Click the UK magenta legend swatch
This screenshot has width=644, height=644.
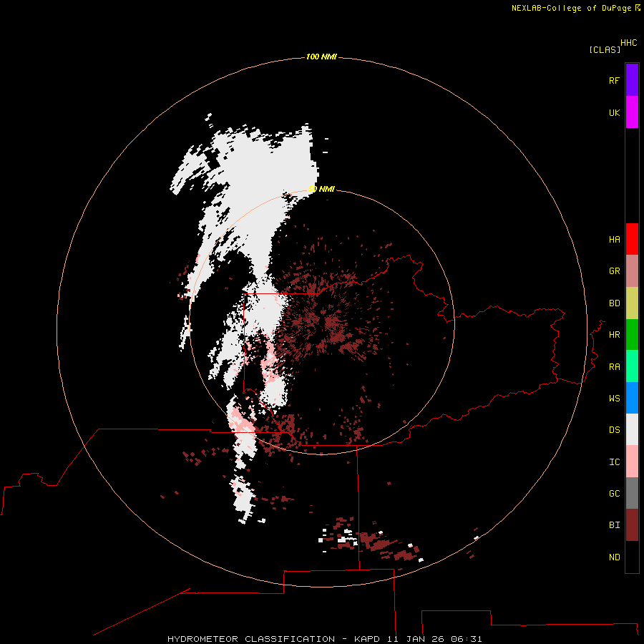pyautogui.click(x=632, y=112)
